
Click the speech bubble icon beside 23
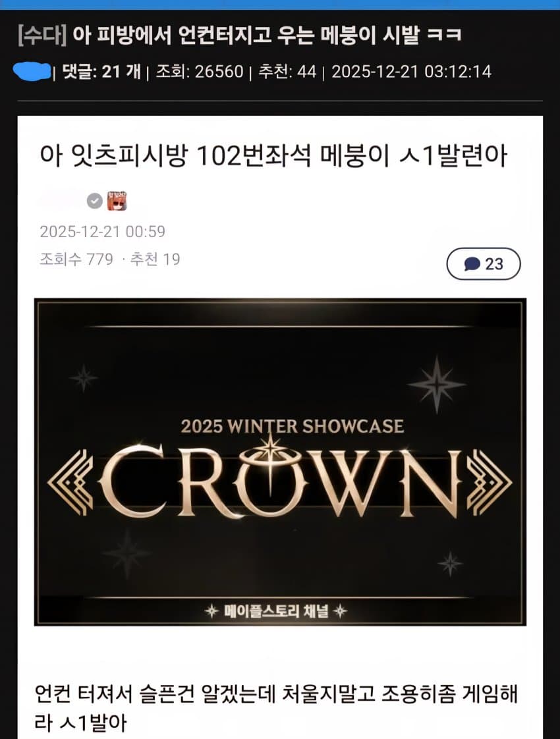[472, 264]
